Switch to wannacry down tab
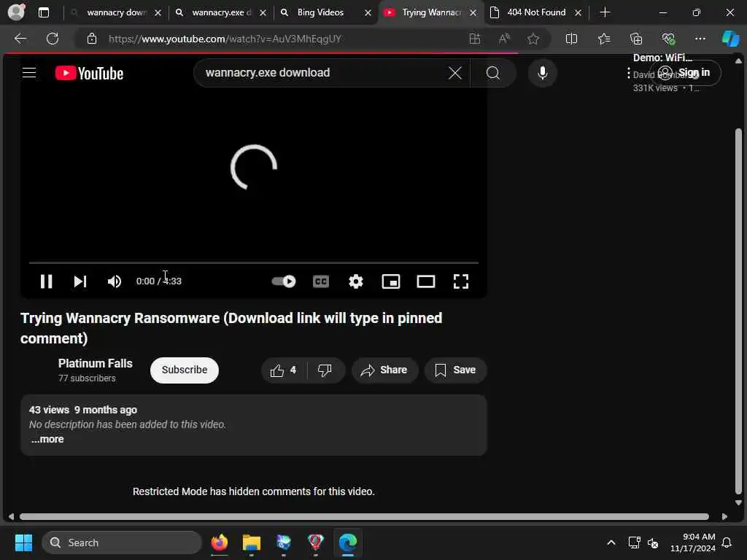747x560 pixels. click(x=115, y=12)
